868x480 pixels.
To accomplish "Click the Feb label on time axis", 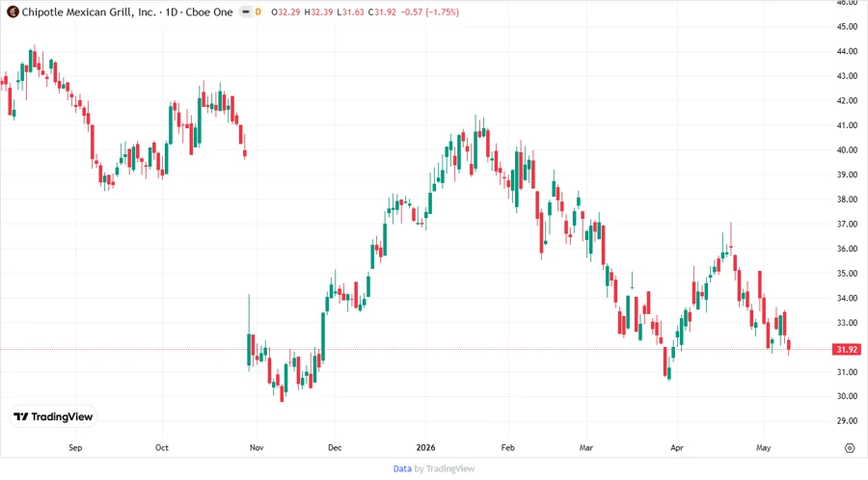I will coord(507,448).
